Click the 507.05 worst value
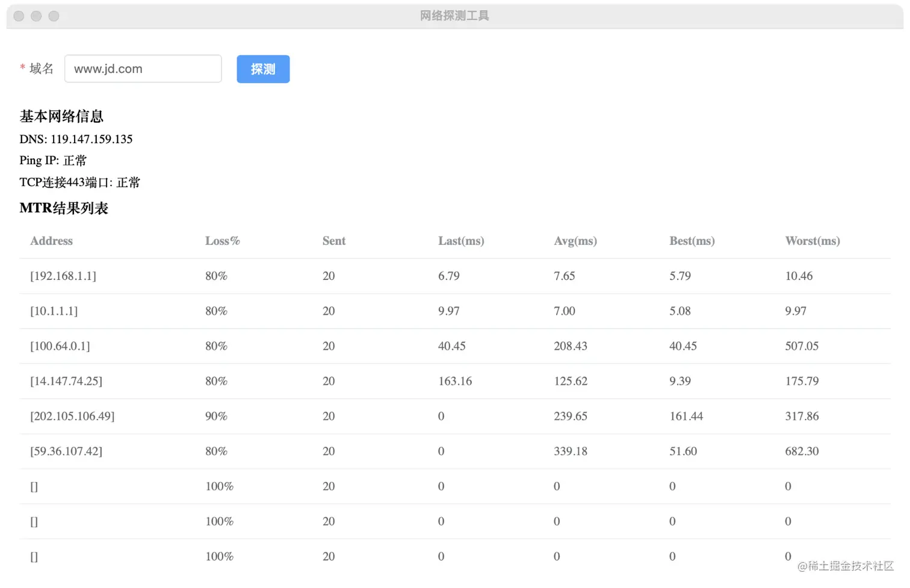The image size is (910, 588). click(802, 346)
